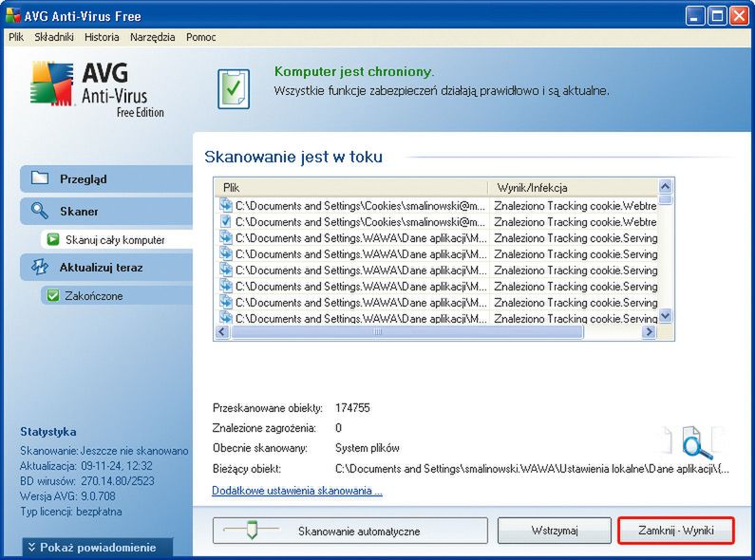Screen dimensions: 755x560
Task: Minimize the AVG Anti-Virus window
Action: tap(694, 16)
